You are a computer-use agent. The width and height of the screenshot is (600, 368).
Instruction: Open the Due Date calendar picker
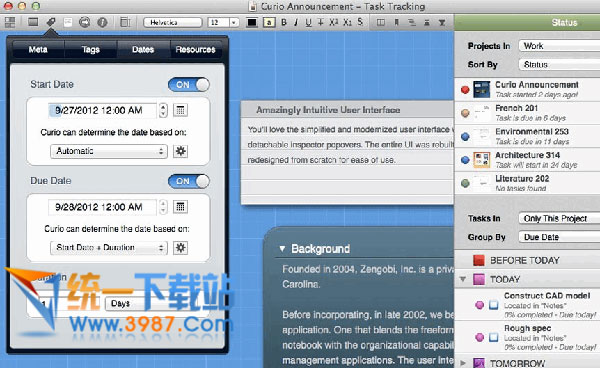pyautogui.click(x=180, y=207)
